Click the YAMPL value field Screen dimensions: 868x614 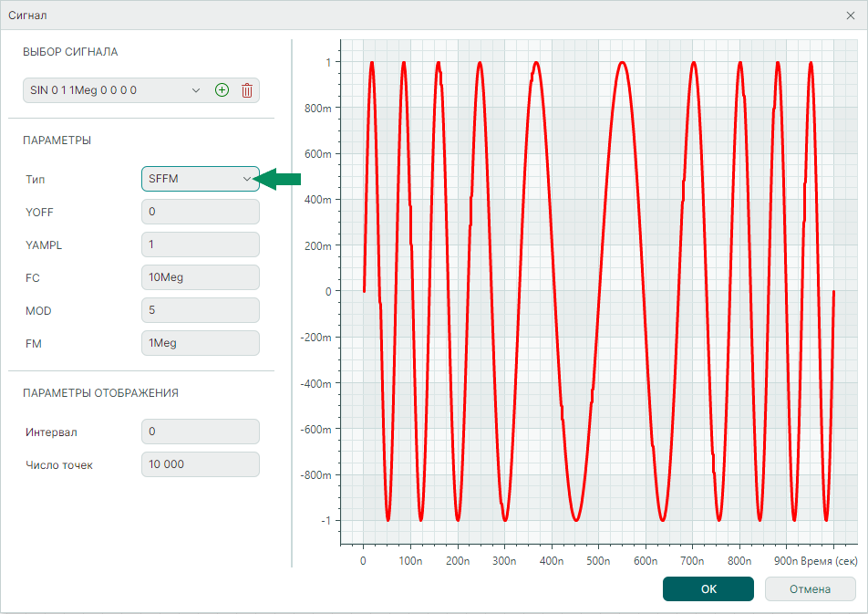click(201, 245)
